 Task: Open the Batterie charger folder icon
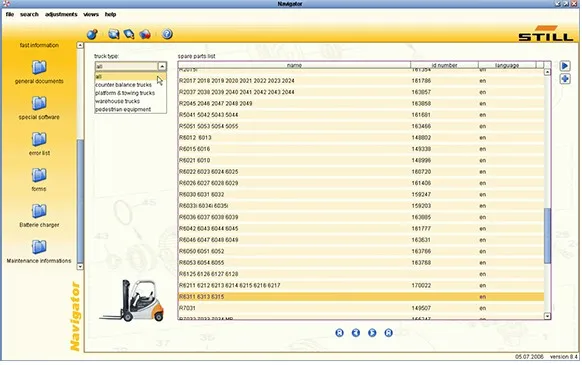39,211
